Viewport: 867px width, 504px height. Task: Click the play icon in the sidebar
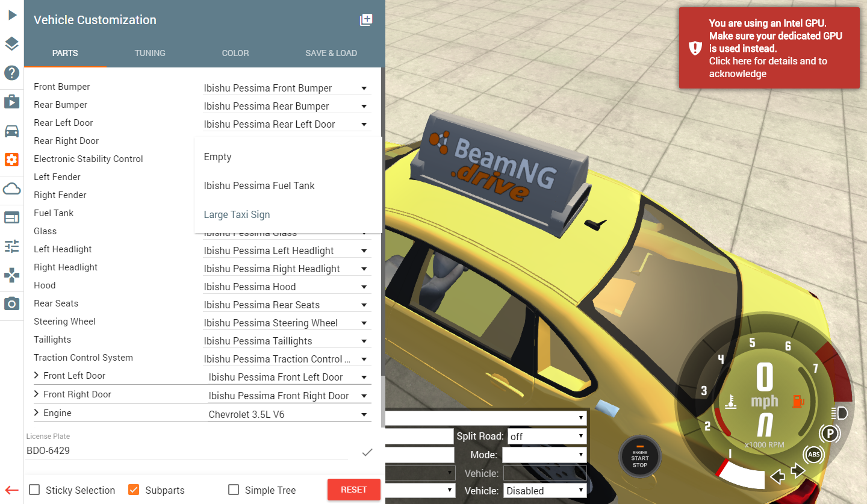coord(12,15)
